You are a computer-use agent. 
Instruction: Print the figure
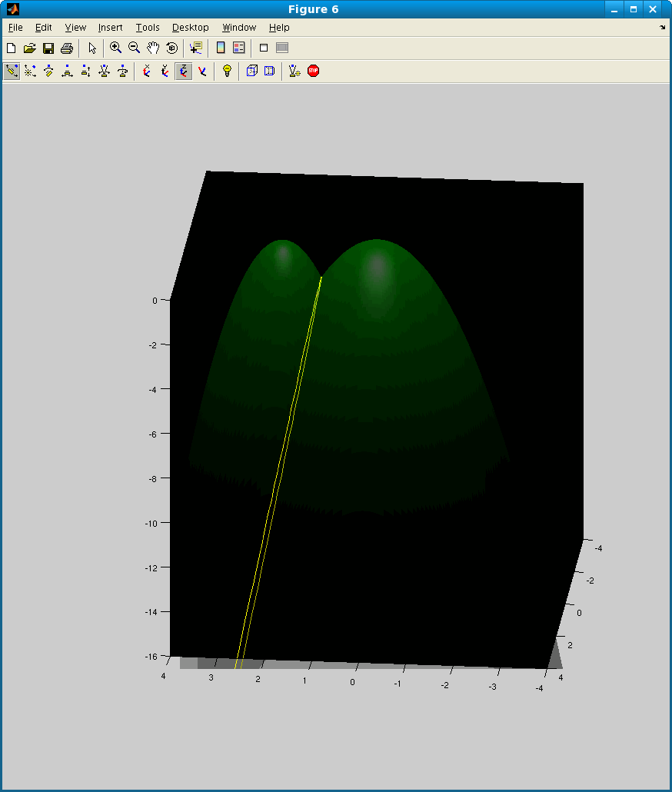pos(67,48)
